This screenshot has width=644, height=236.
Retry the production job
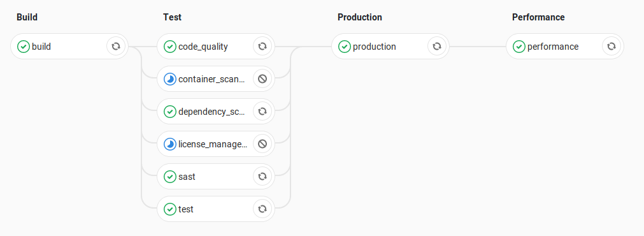(436, 47)
